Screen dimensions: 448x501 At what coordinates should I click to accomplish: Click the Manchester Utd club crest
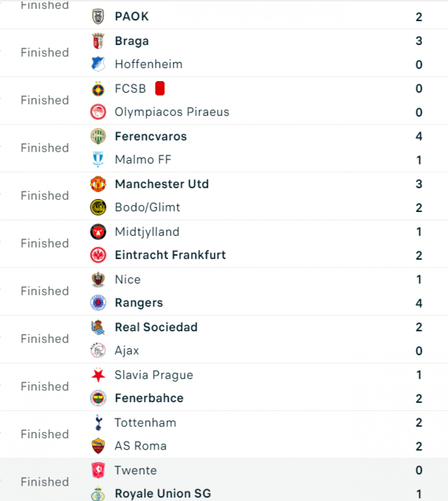click(x=98, y=184)
